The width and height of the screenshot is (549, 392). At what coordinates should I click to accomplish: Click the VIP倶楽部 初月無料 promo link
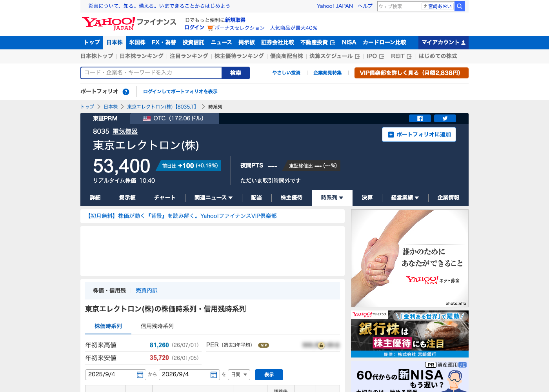click(181, 216)
